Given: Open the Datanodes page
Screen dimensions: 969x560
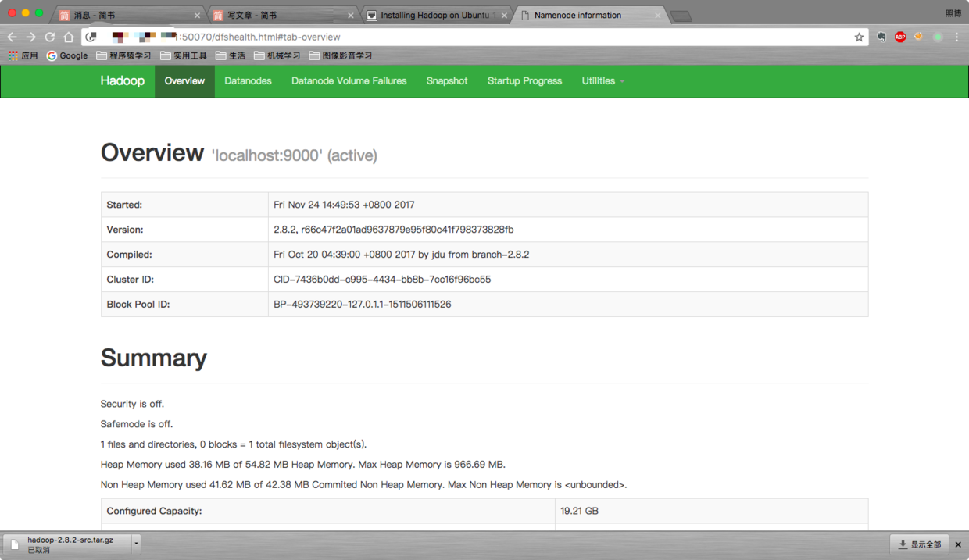Looking at the screenshot, I should 248,81.
